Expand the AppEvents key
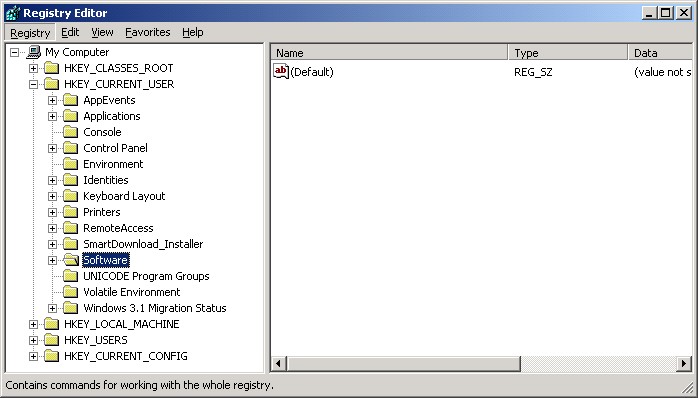Screen dimensions: 698x398 [x=53, y=101]
